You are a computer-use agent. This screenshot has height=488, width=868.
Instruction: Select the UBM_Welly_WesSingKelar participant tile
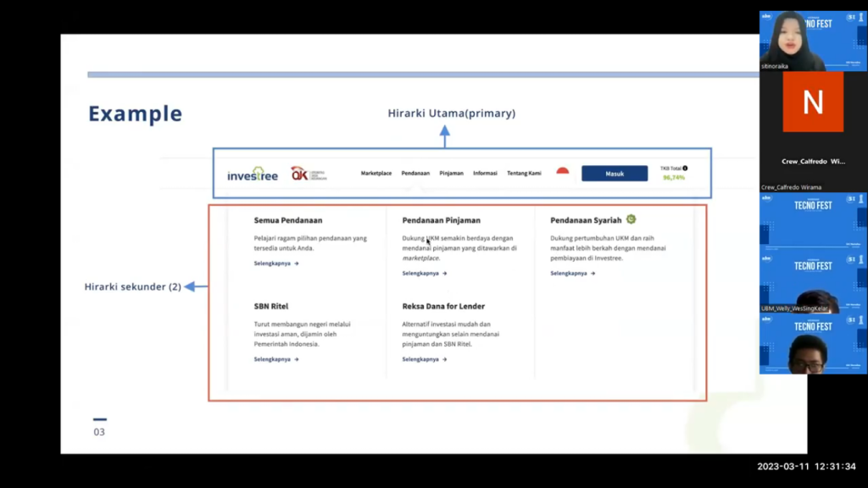coord(813,283)
